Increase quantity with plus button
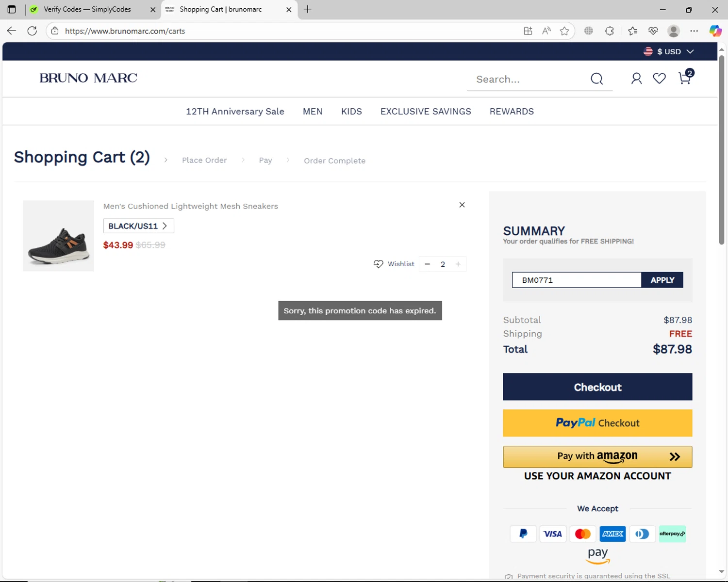 point(458,264)
